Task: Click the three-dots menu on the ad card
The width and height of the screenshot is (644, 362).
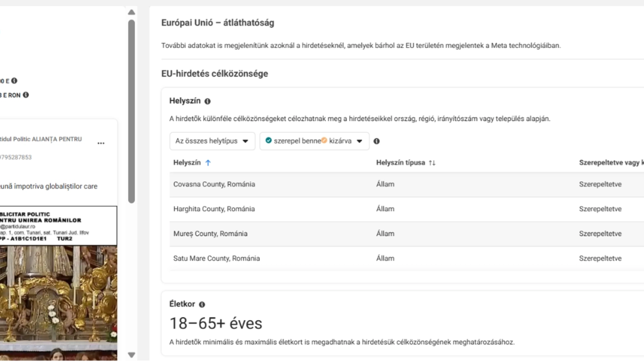Action: point(101,143)
